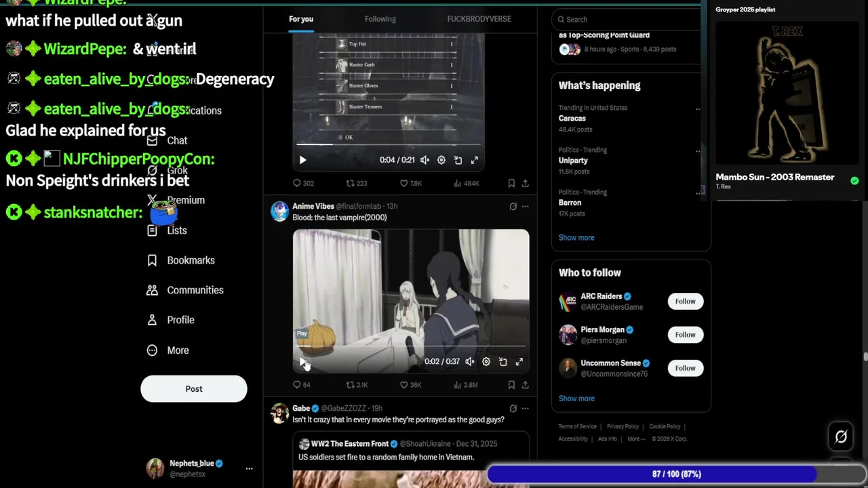The image size is (868, 488).
Task: View analytics showing 2.8M views
Action: 465,385
